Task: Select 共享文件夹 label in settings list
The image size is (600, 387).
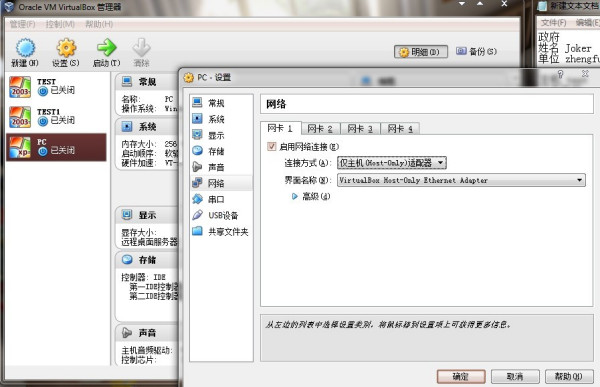Action: click(228, 232)
